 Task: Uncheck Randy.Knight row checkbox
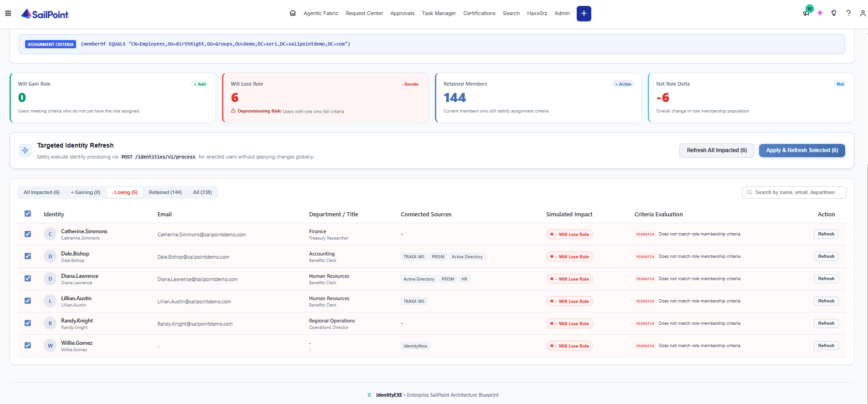click(x=28, y=323)
